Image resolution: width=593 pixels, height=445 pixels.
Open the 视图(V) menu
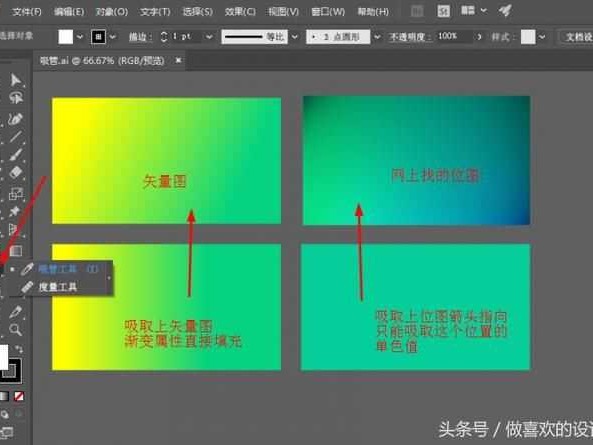283,12
